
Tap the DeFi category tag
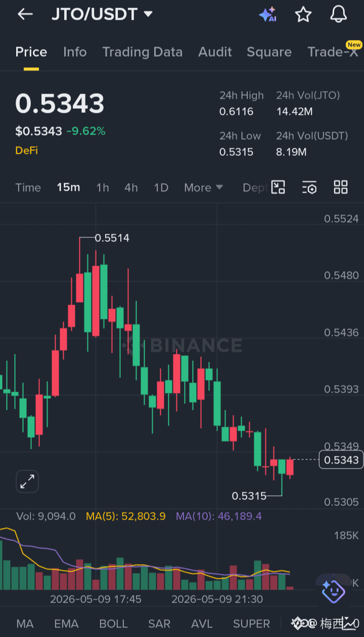[x=26, y=150]
